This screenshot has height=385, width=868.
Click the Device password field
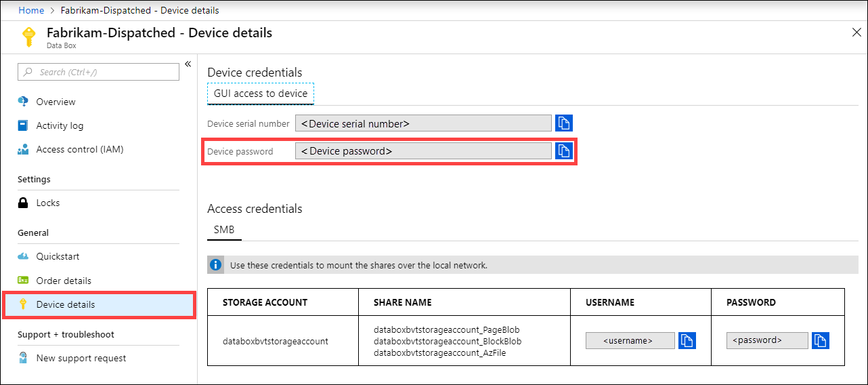423,151
